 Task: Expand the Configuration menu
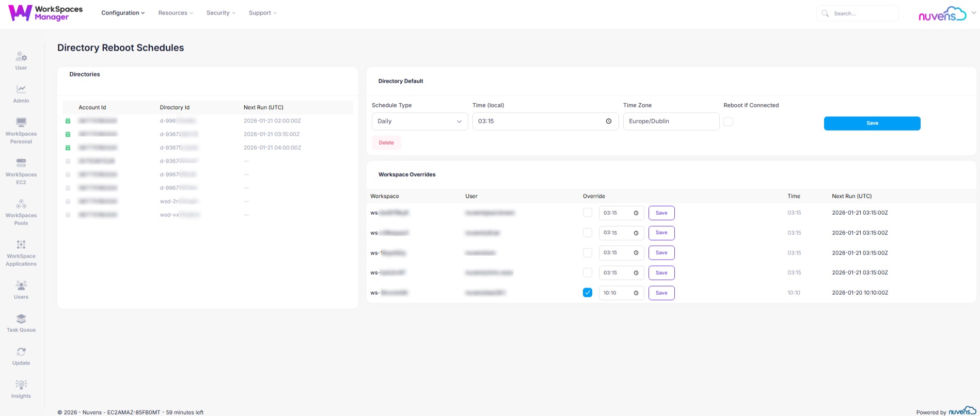123,13
